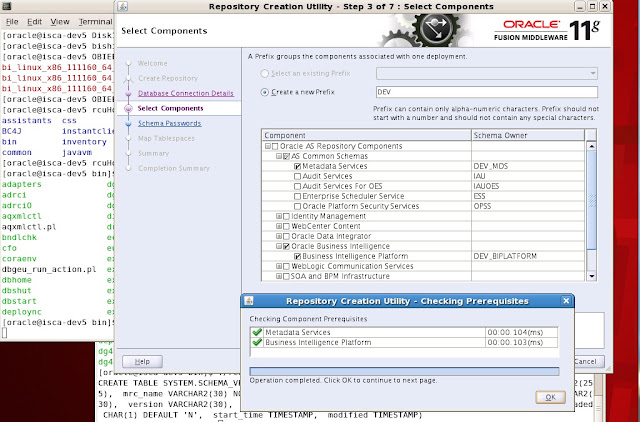Minimize the Repository Creation Utility window

coord(580,6)
